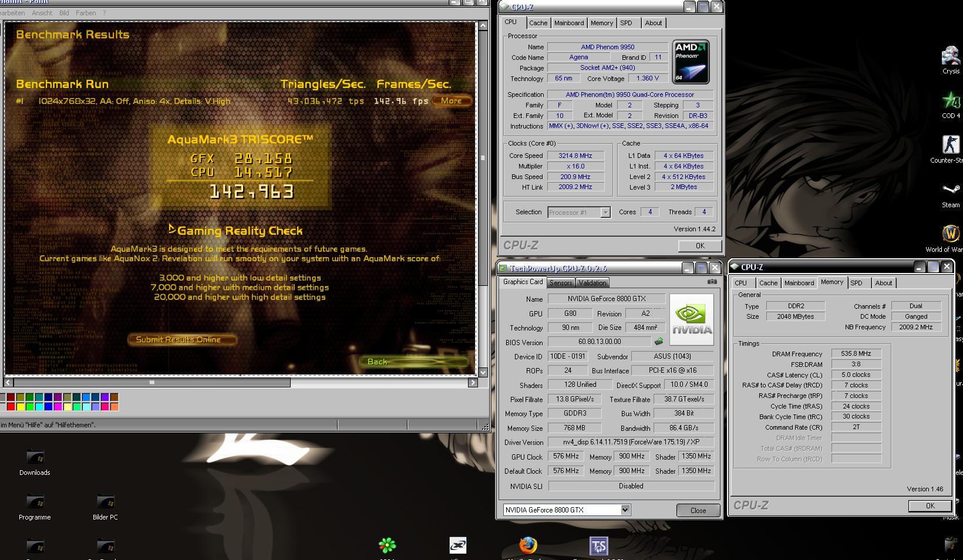
Task: Open About tab in bottom CPU-Z window
Action: tap(883, 283)
